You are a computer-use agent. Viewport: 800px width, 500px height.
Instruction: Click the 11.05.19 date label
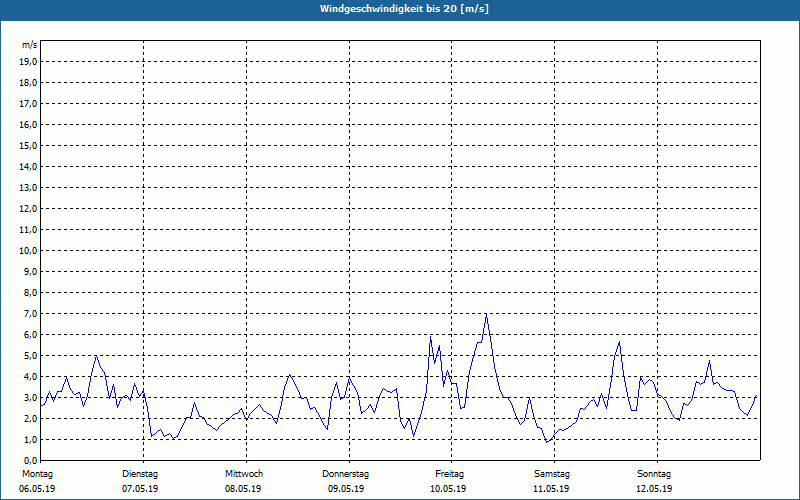551,489
